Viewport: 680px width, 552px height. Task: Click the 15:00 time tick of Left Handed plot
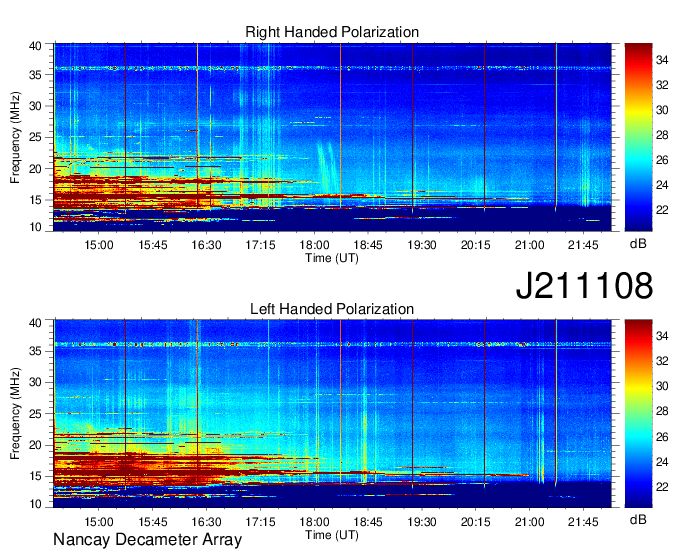pos(99,522)
